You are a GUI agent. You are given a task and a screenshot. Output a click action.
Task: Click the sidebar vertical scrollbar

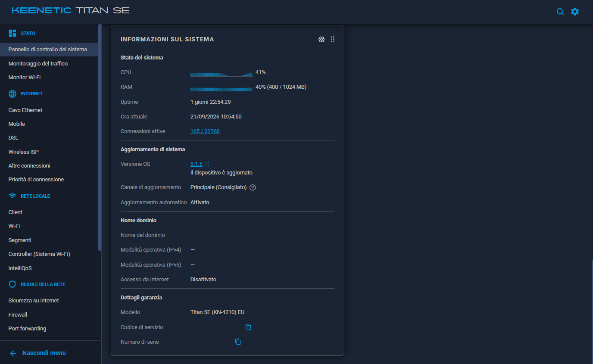[x=100, y=138]
